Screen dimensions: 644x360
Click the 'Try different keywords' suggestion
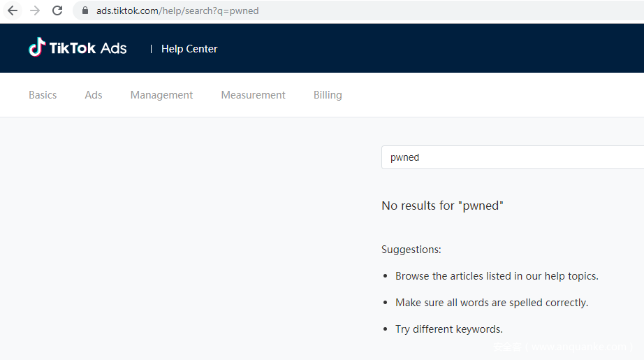click(449, 329)
